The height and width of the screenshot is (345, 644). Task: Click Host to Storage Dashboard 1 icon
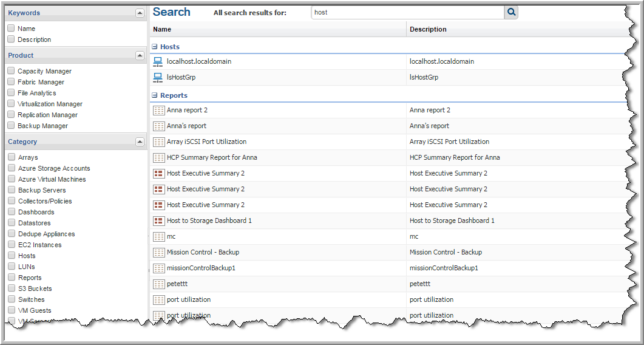click(158, 220)
